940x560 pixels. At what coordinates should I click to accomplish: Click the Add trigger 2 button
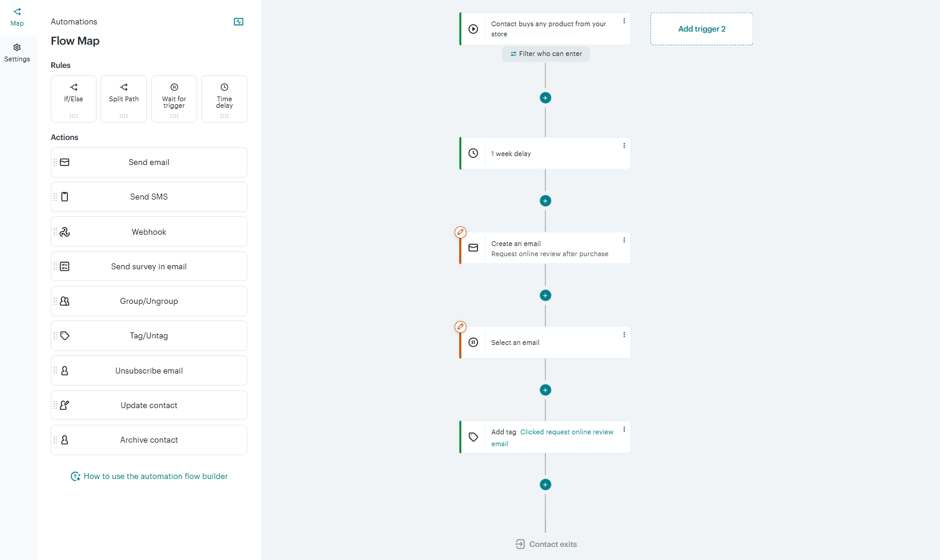pos(702,29)
